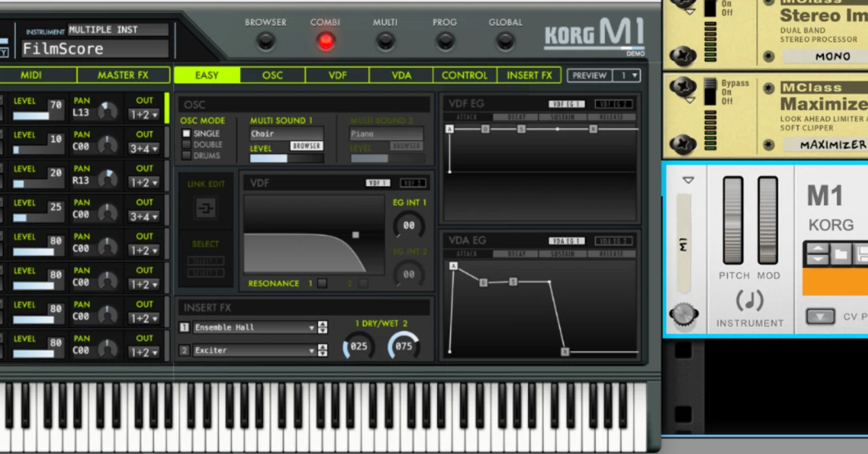Toggle VDA EG 2 selector

point(614,241)
